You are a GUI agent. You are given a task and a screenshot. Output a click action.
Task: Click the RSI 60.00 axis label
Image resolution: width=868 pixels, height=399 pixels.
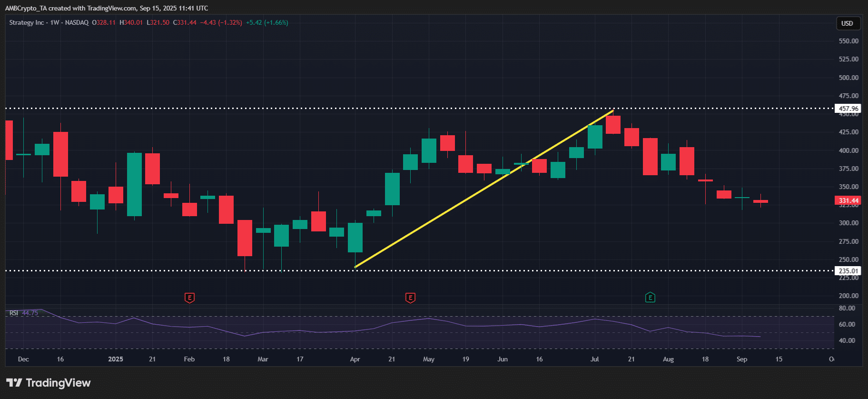pyautogui.click(x=847, y=324)
